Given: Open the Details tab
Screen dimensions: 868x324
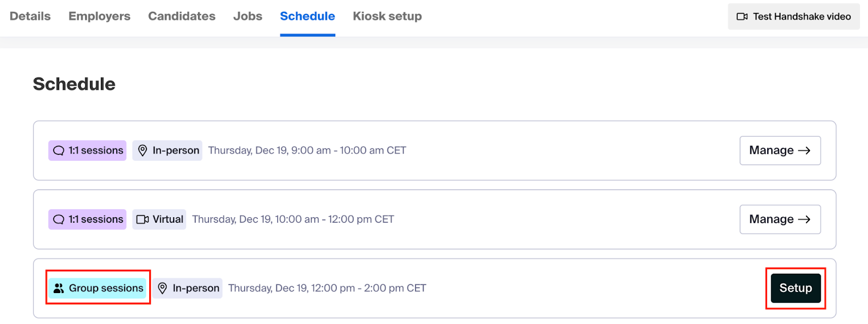Looking at the screenshot, I should [x=30, y=16].
